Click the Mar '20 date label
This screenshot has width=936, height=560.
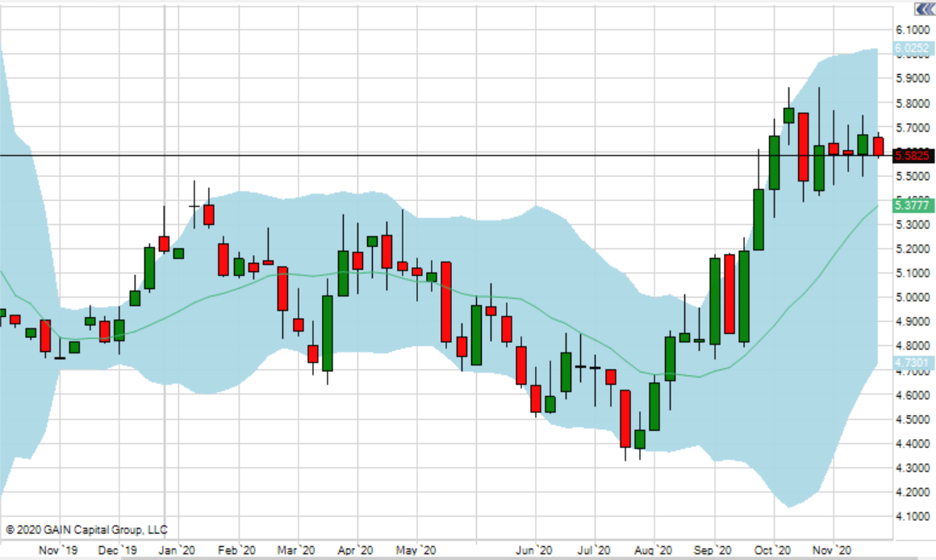296,550
